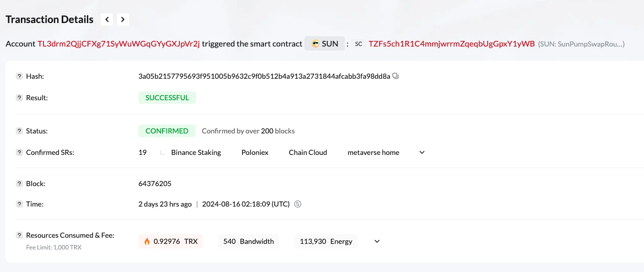This screenshot has width=644, height=272.
Task: Click help icon beside Status label
Action: (x=19, y=131)
